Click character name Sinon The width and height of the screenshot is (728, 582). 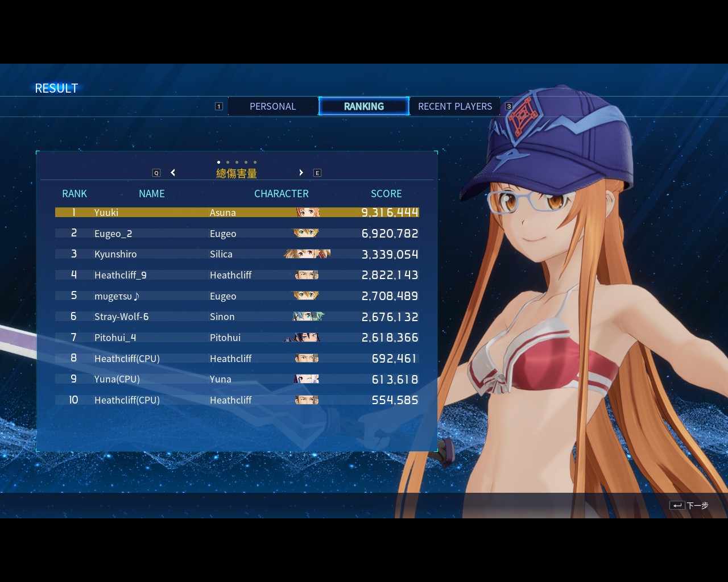(x=222, y=317)
